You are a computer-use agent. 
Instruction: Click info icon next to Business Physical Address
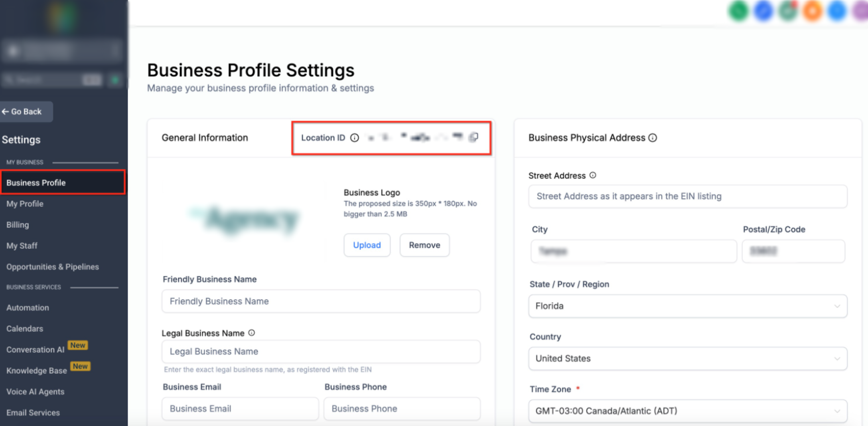(x=653, y=138)
